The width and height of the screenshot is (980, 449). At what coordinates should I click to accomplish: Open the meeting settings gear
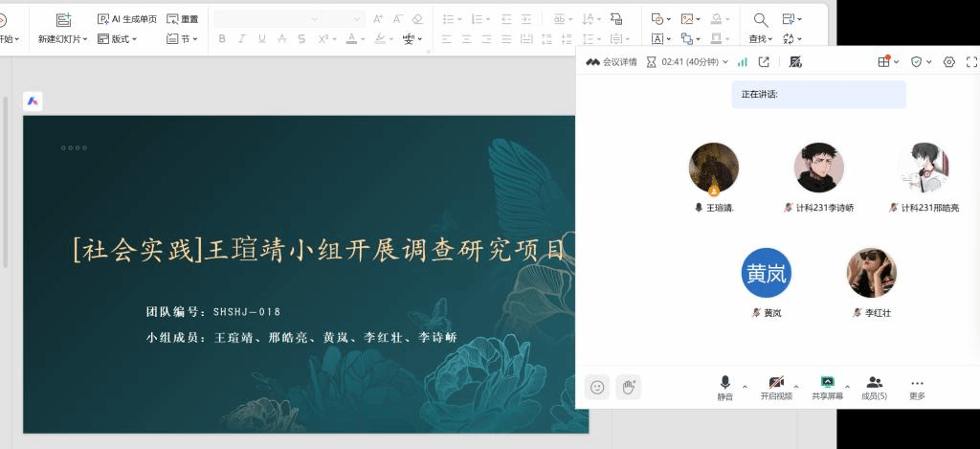click(948, 61)
